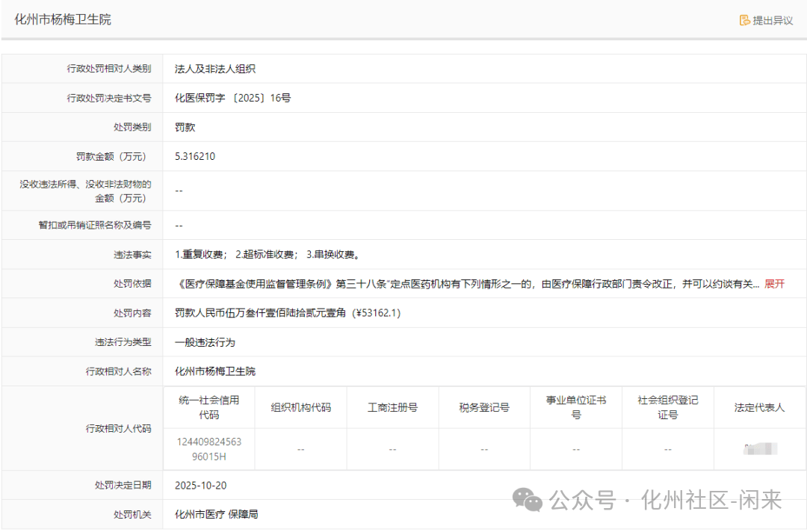Click the penalty decision date 2025-10-20
Viewport: 807px width, 532px height.
click(x=200, y=486)
